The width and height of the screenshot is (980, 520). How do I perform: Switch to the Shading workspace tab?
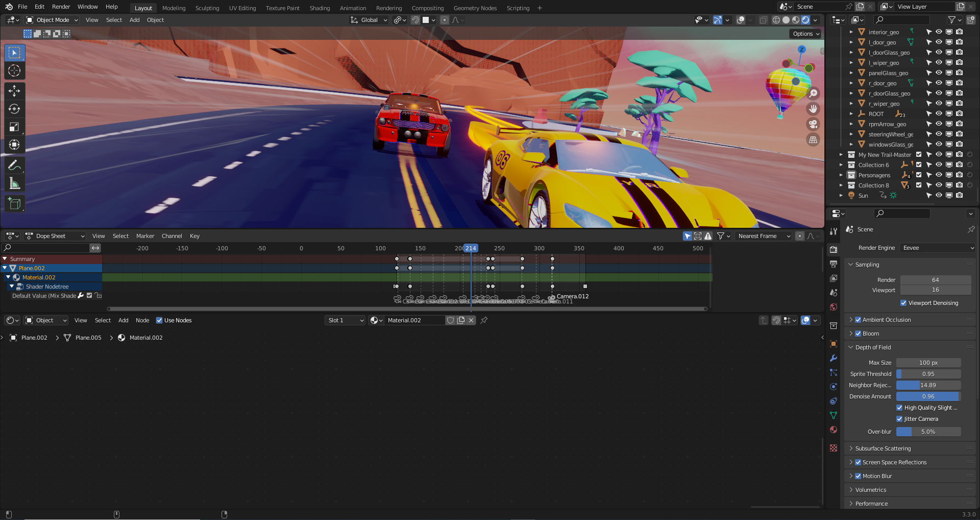coord(320,8)
